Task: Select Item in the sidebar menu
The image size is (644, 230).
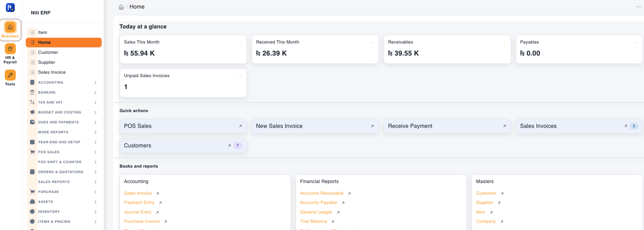Action: pos(64,33)
